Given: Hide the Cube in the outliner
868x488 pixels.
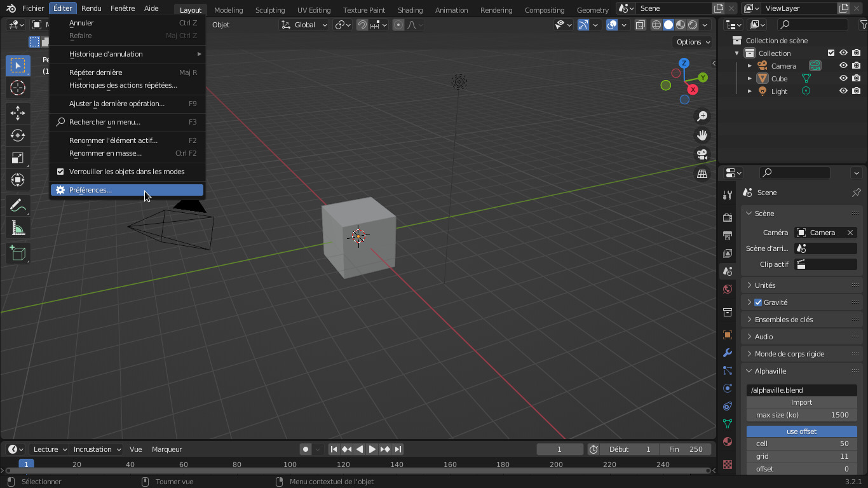Looking at the screenshot, I should (x=843, y=79).
